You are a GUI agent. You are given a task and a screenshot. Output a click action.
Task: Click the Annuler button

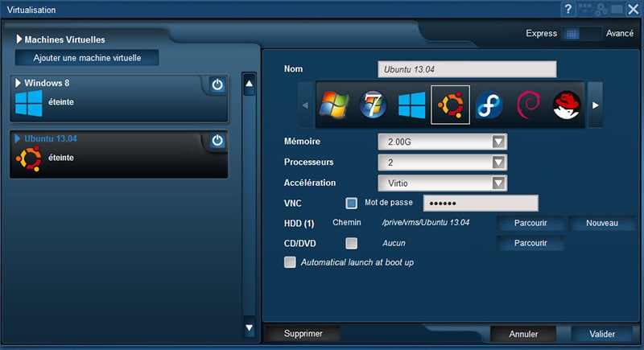click(x=523, y=334)
